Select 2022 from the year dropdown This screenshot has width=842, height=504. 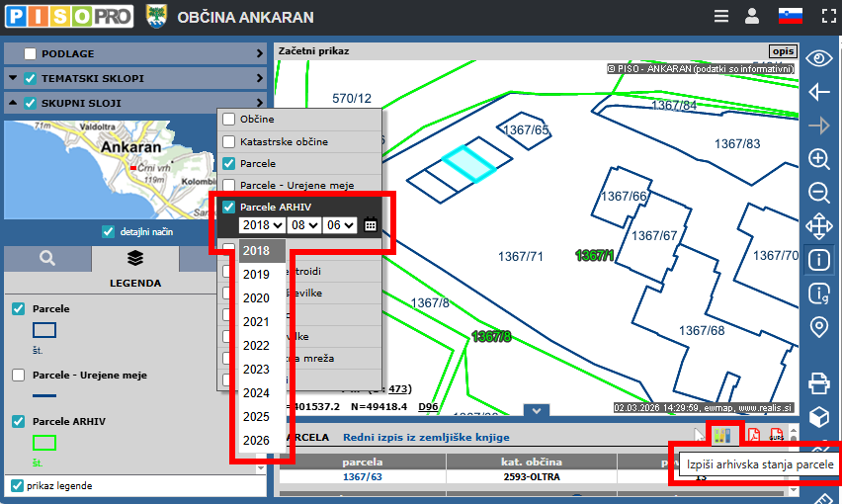pyautogui.click(x=256, y=346)
